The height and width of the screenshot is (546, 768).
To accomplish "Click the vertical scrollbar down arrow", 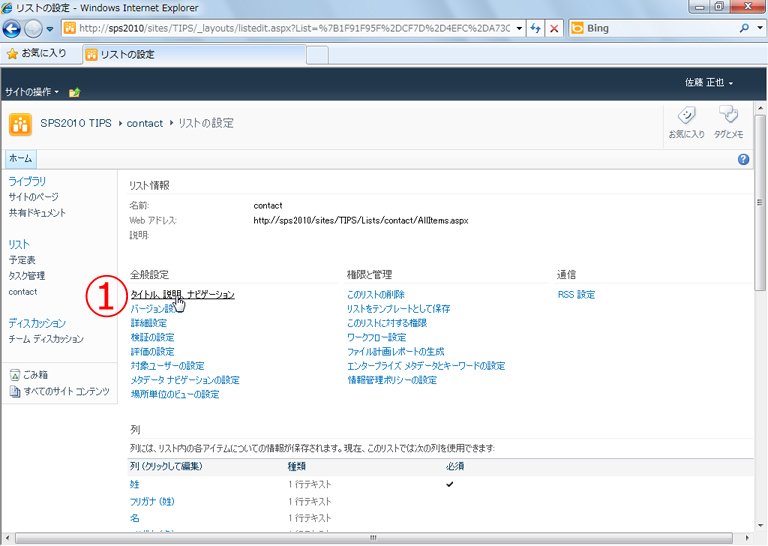I will [x=759, y=525].
